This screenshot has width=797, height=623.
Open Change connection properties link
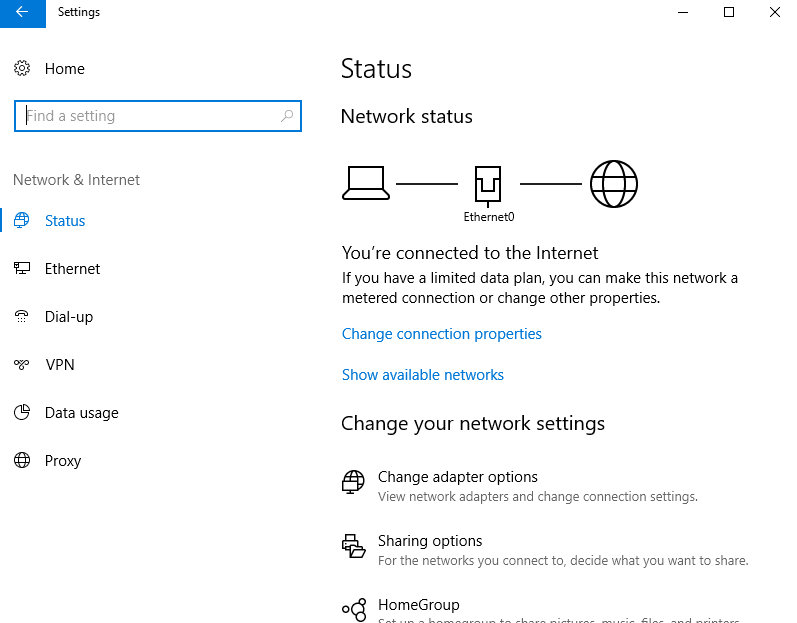(x=442, y=334)
